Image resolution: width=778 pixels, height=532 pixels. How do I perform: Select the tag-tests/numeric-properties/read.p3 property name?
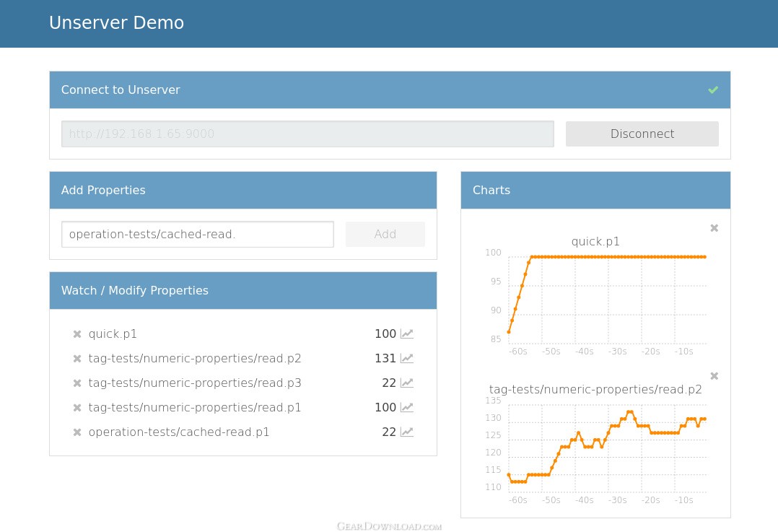click(x=195, y=383)
